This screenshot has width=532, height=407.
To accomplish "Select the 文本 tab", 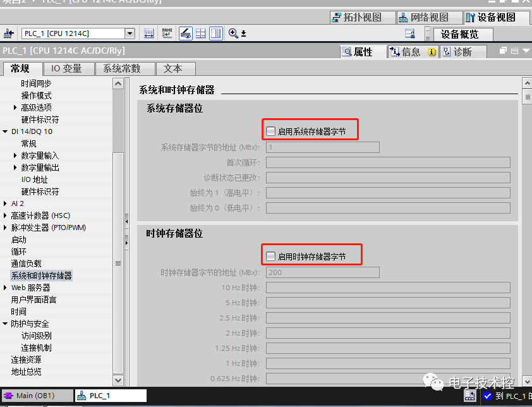I will pyautogui.click(x=176, y=69).
